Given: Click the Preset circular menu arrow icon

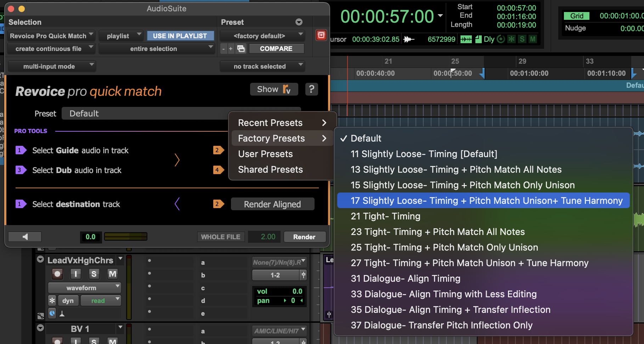Looking at the screenshot, I should [x=299, y=22].
